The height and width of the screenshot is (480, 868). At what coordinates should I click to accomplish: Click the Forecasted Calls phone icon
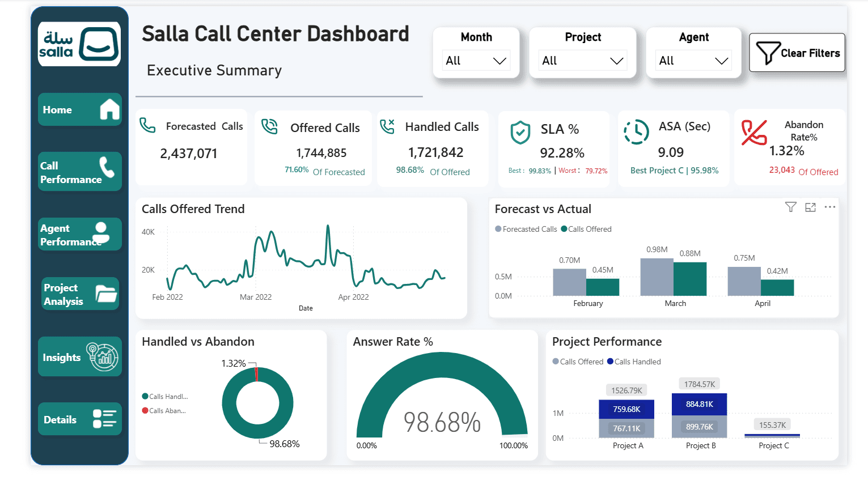pyautogui.click(x=147, y=125)
